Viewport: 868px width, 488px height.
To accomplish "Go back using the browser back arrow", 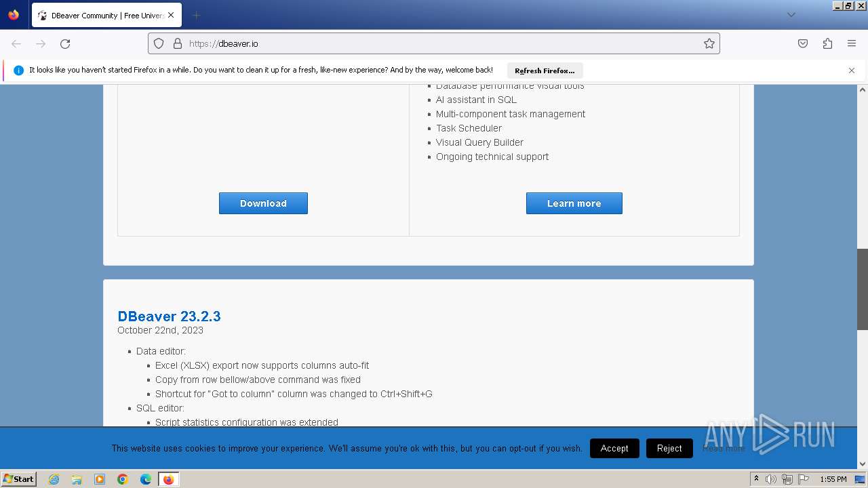I will coord(16,43).
